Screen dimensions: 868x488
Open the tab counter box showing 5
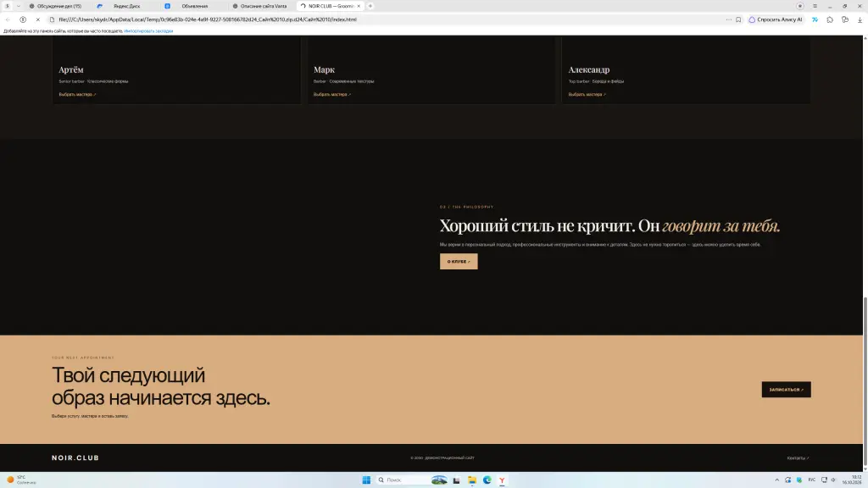coord(7,6)
